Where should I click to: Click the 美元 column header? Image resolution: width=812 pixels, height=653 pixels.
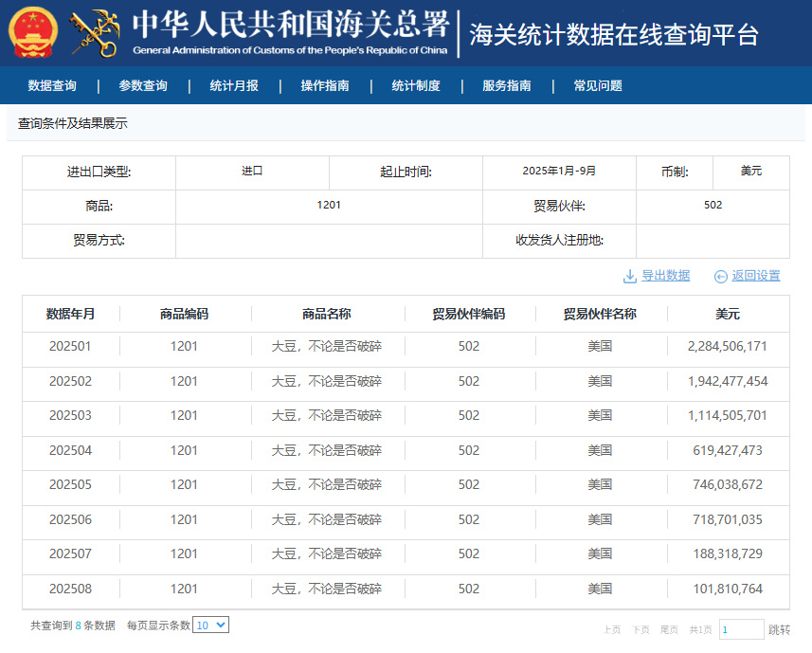pyautogui.click(x=727, y=314)
